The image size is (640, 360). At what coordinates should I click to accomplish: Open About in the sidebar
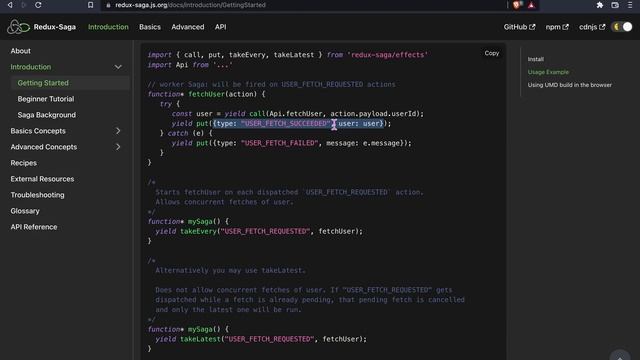tap(20, 51)
